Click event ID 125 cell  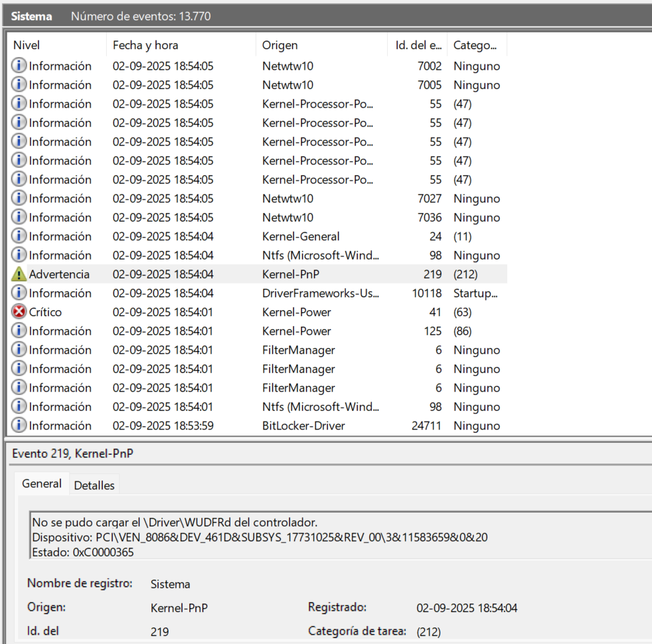point(432,331)
